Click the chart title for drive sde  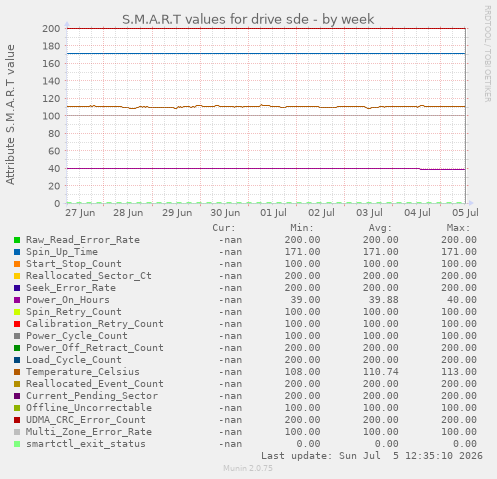pyautogui.click(x=248, y=19)
